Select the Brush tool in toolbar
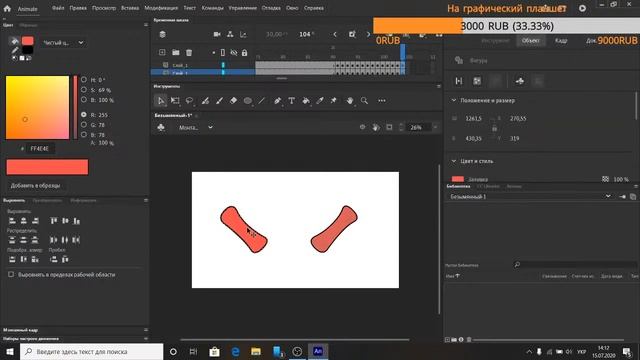This screenshot has width=640, height=360. point(220,101)
